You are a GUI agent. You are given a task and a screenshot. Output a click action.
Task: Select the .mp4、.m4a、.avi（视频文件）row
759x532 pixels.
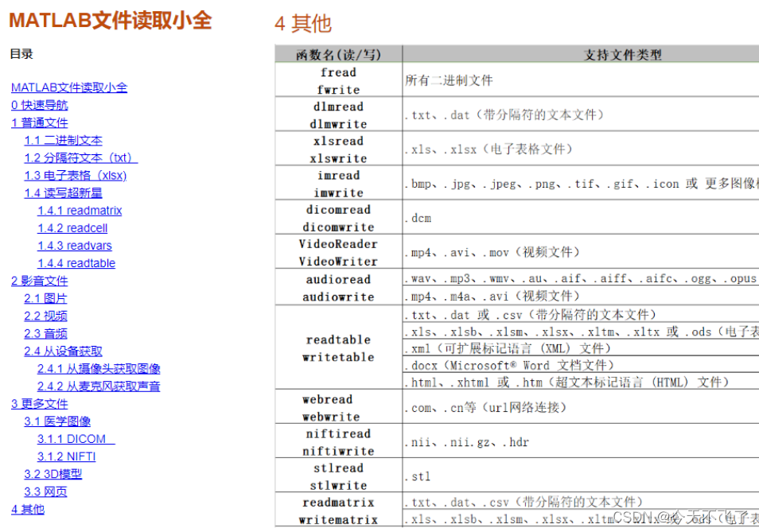click(x=492, y=296)
